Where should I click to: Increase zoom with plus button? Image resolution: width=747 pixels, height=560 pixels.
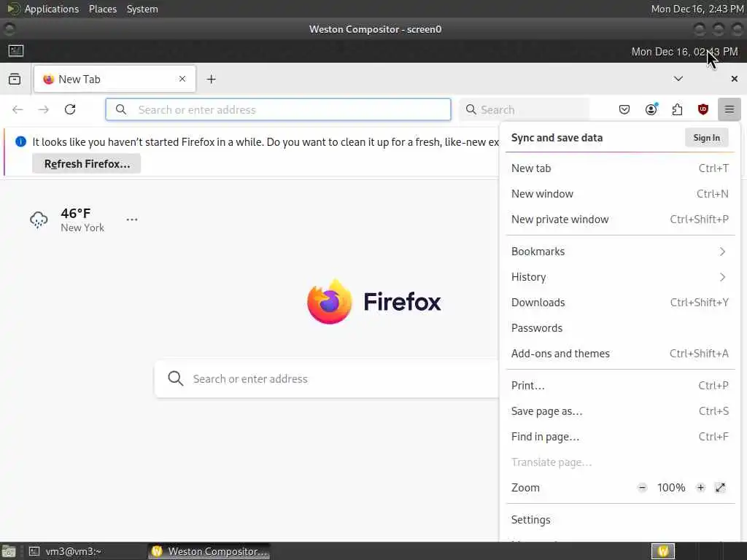(700, 488)
